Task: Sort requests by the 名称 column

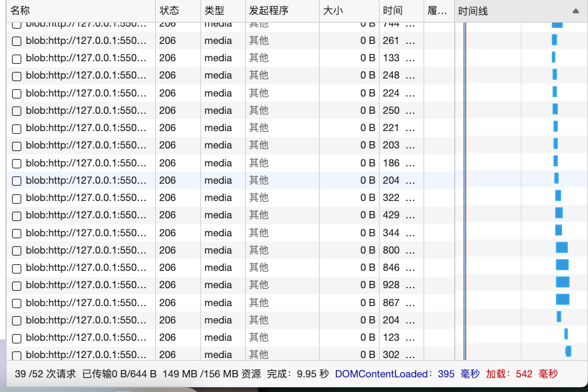Action: pos(20,11)
